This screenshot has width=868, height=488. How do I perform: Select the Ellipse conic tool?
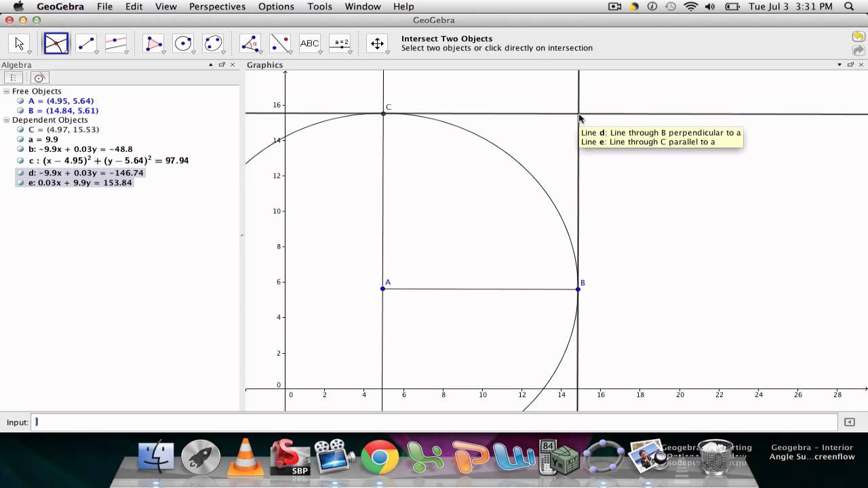[x=213, y=44]
